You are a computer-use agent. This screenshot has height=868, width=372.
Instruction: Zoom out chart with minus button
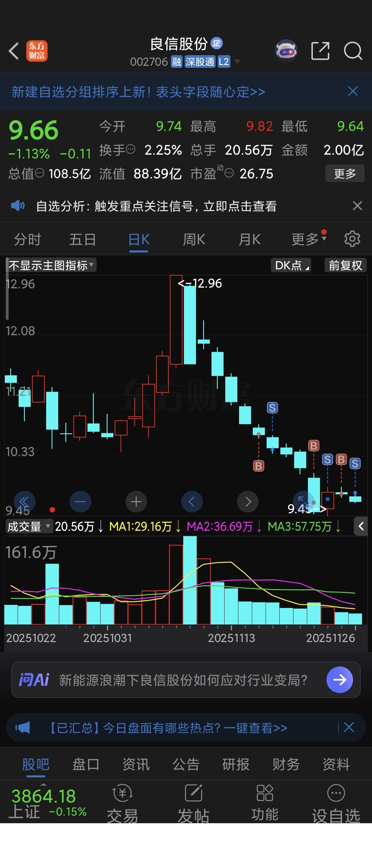(x=80, y=502)
